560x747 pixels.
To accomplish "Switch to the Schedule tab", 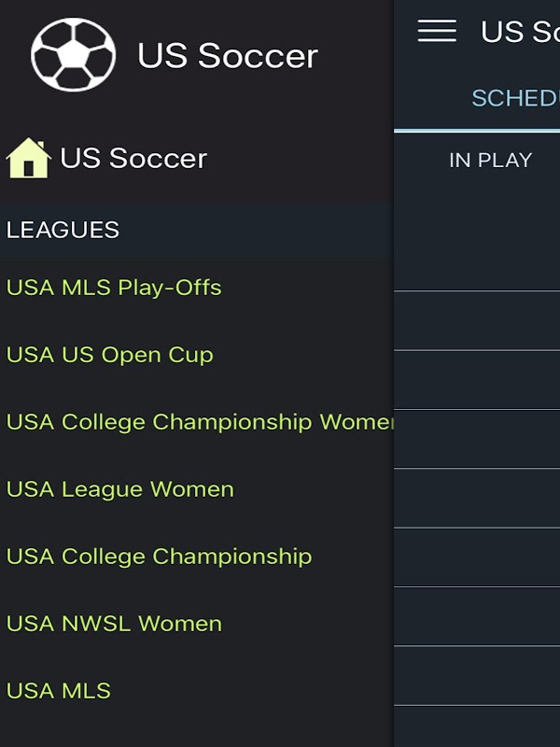I will point(514,98).
